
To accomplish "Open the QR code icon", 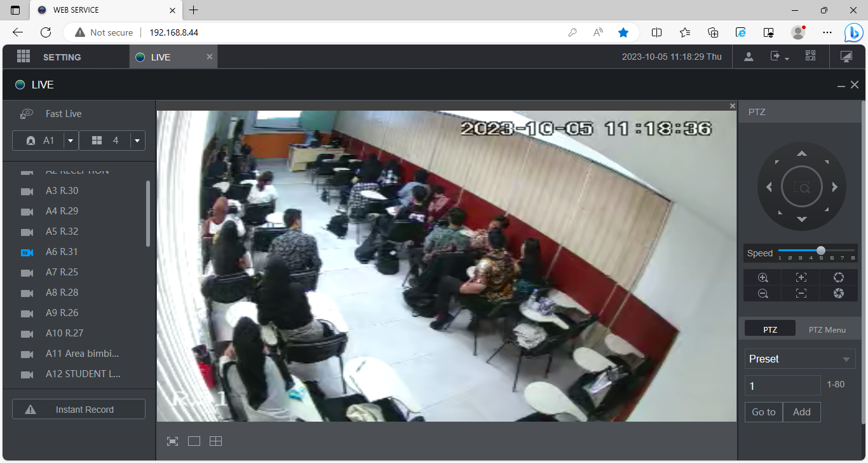I will tap(810, 56).
